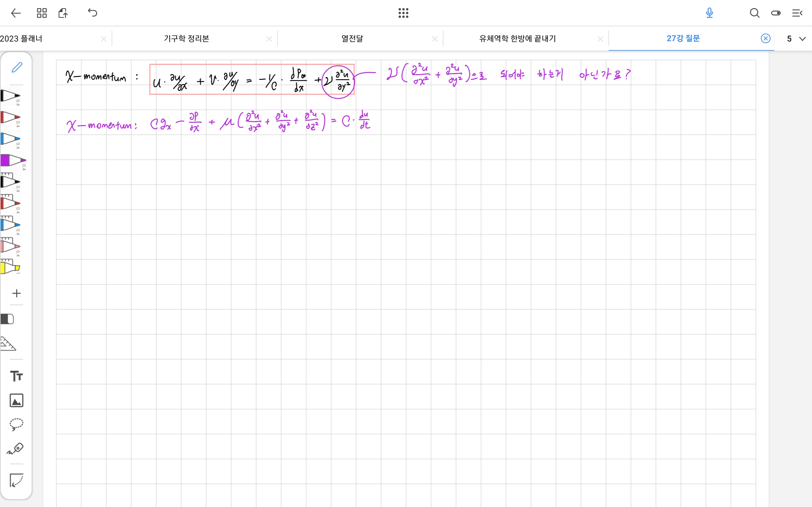The width and height of the screenshot is (812, 507).
Task: Close the 27강 질문 tab
Action: (x=765, y=39)
